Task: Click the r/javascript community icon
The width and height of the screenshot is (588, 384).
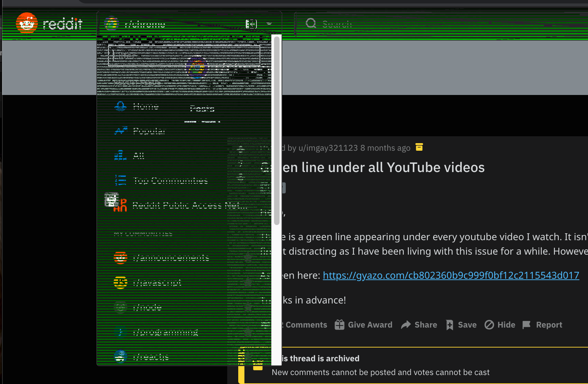Action: 120,282
